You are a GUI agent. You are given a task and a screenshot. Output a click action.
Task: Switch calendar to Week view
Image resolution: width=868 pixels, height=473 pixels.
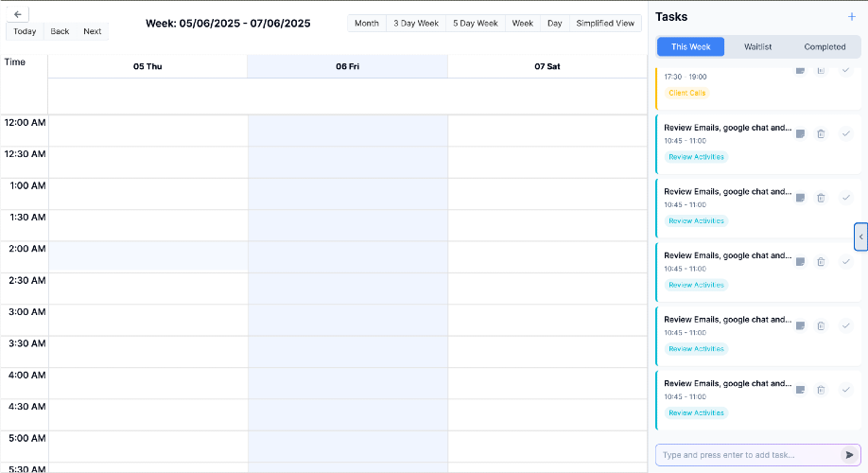click(x=523, y=24)
